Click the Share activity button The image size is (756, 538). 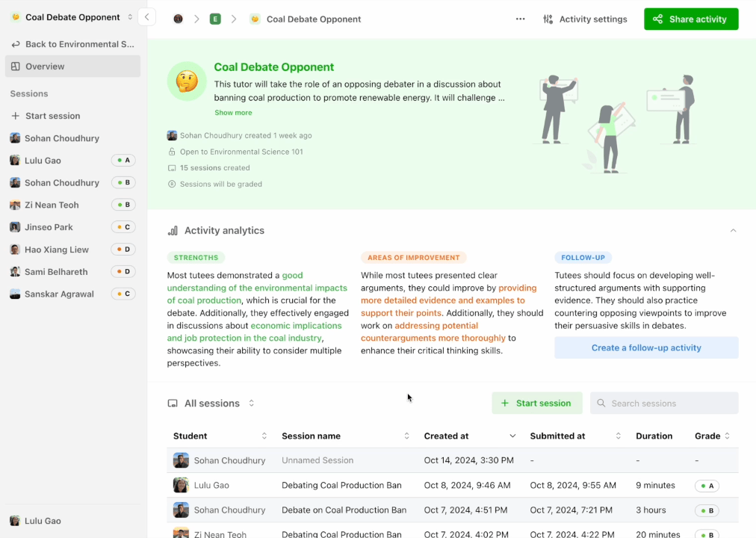691,19
